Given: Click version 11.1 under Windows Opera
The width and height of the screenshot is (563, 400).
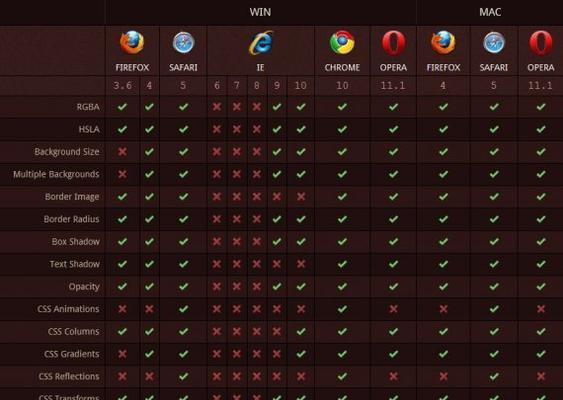Looking at the screenshot, I should [x=393, y=85].
